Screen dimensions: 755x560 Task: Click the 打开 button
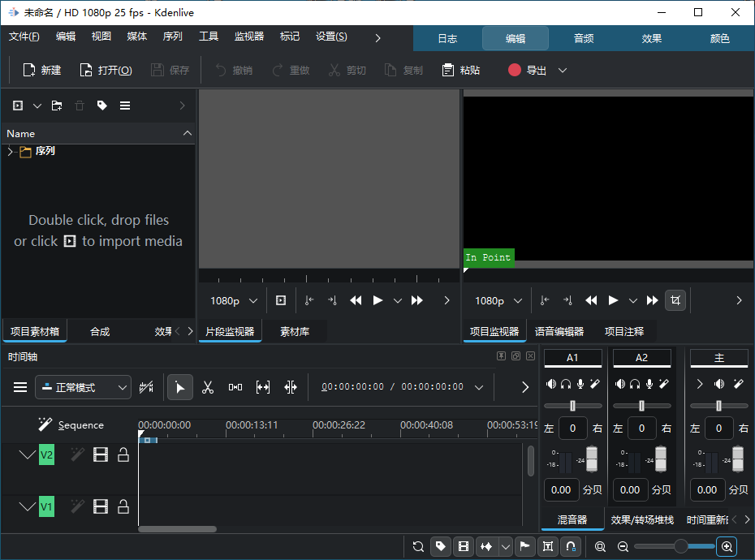coord(106,71)
